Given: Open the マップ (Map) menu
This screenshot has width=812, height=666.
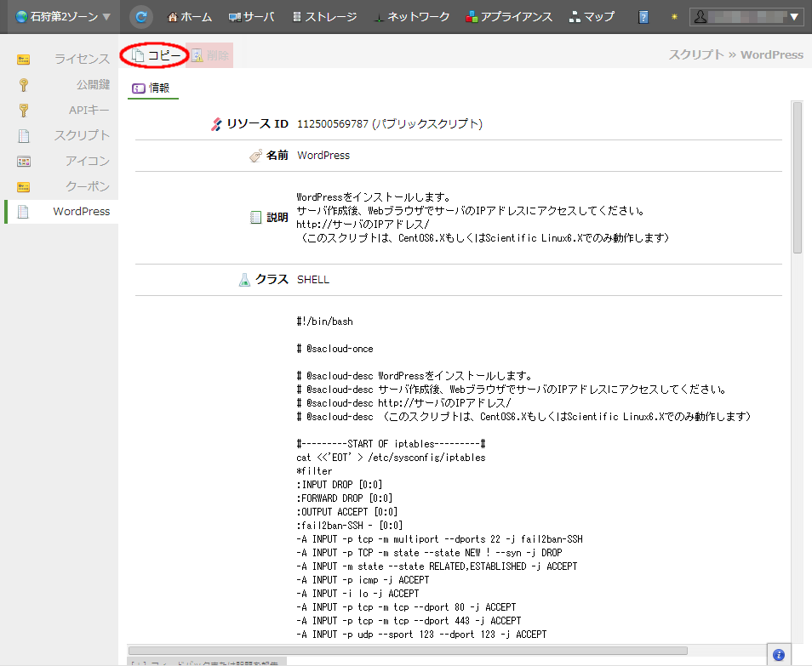Looking at the screenshot, I should pos(592,17).
